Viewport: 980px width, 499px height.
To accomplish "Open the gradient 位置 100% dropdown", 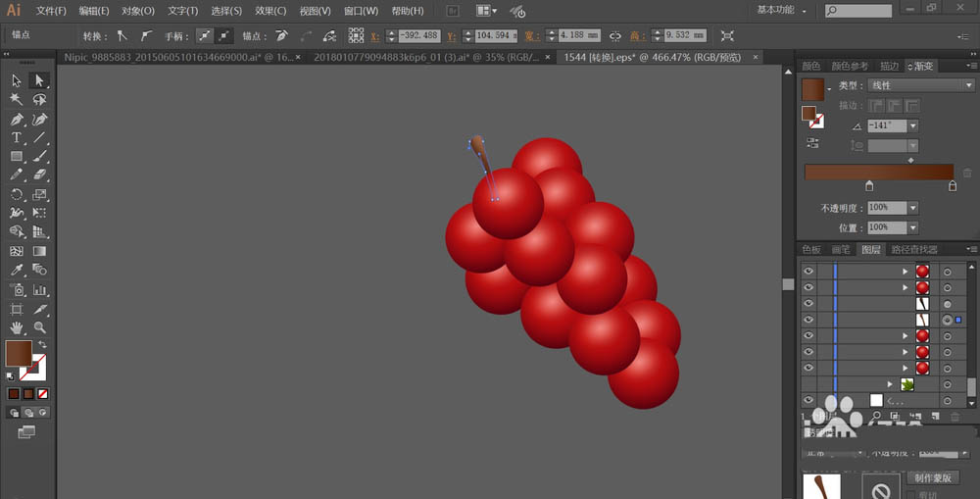I will click(x=913, y=227).
